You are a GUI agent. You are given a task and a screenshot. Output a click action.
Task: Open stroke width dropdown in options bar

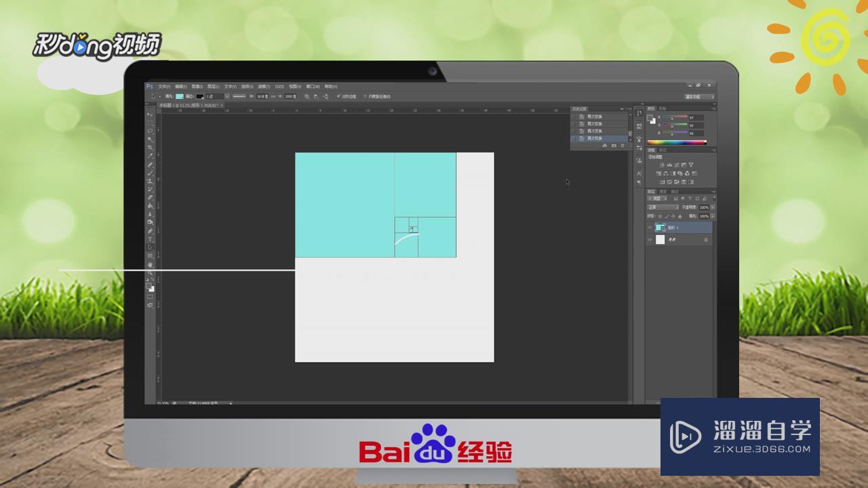pyautogui.click(x=227, y=96)
